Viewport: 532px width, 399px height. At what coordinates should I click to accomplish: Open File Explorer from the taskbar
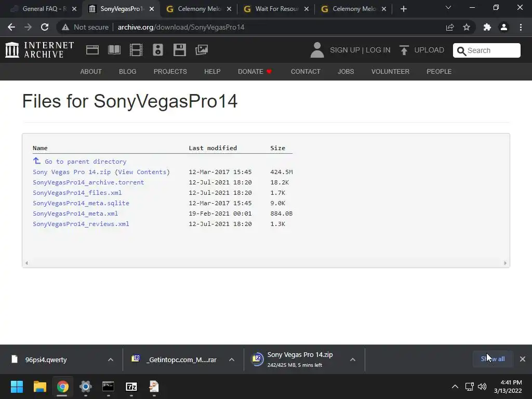point(39,387)
